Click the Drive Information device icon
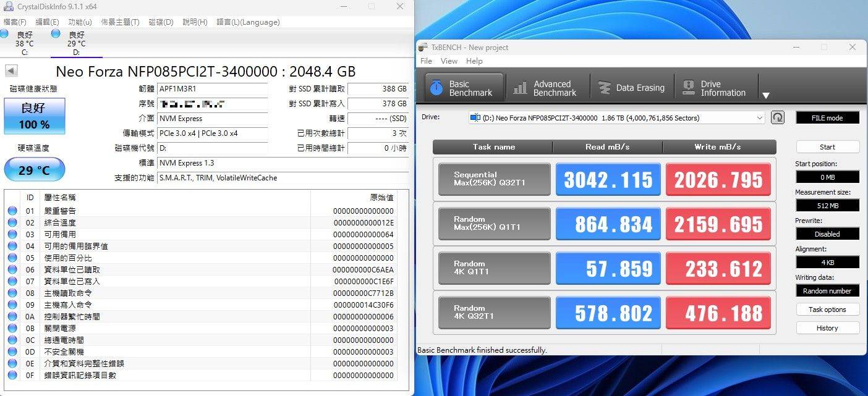Viewport: 868px width, 396px height. tap(688, 87)
